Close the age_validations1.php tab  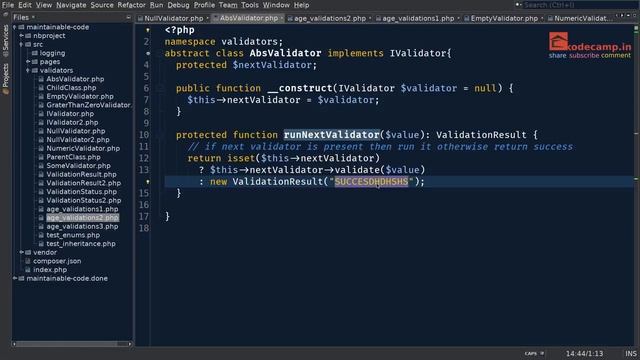coord(458,18)
